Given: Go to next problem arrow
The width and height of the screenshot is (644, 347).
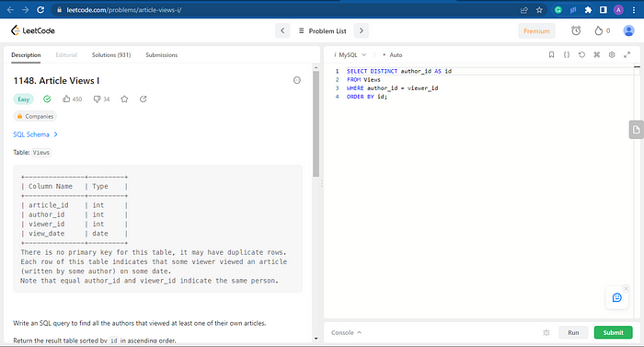Looking at the screenshot, I should pos(361,31).
